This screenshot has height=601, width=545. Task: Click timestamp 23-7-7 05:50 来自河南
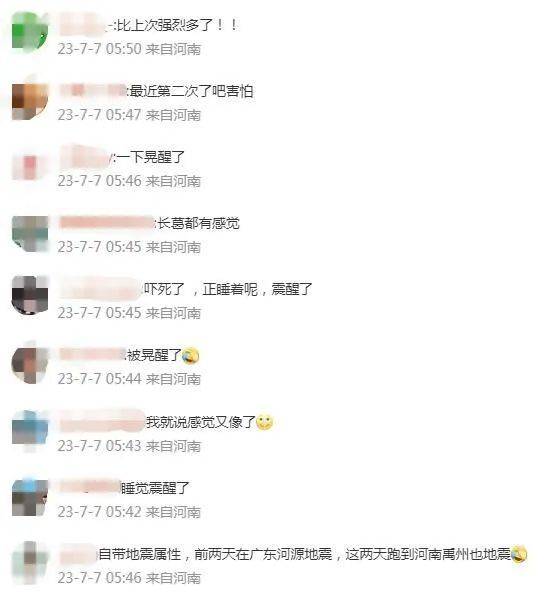[130, 49]
